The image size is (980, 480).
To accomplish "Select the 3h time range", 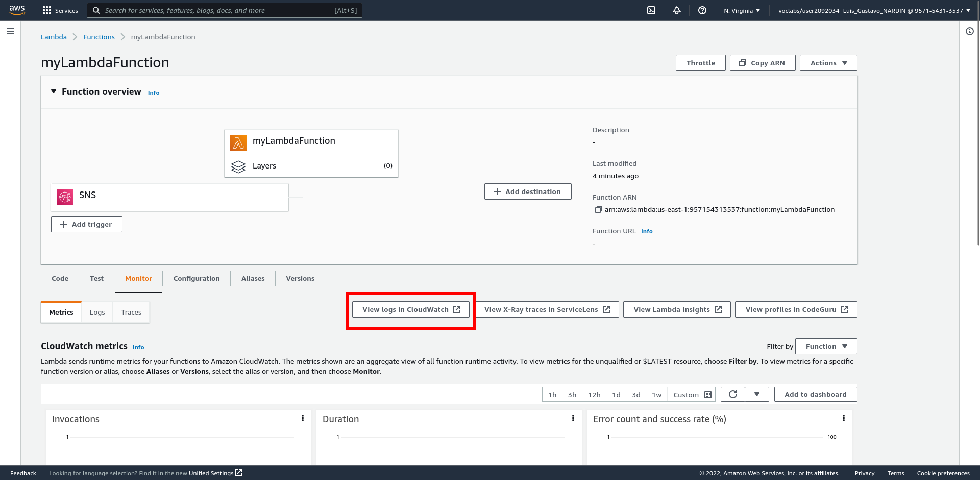I will (572, 395).
